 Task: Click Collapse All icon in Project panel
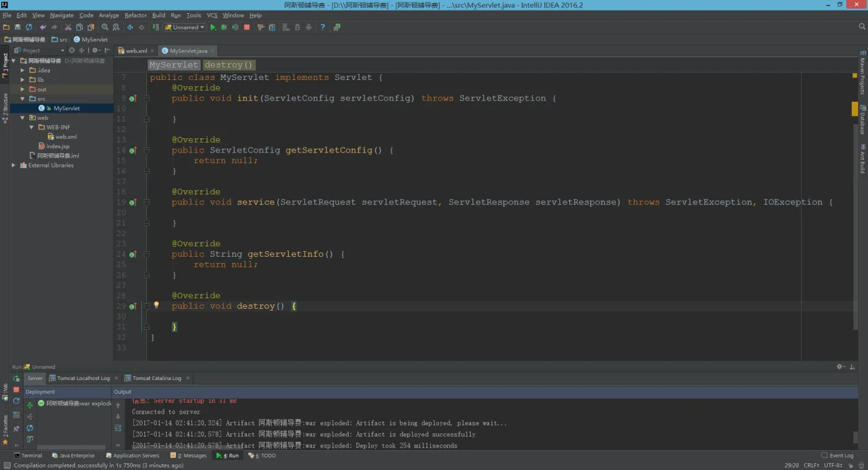point(81,51)
